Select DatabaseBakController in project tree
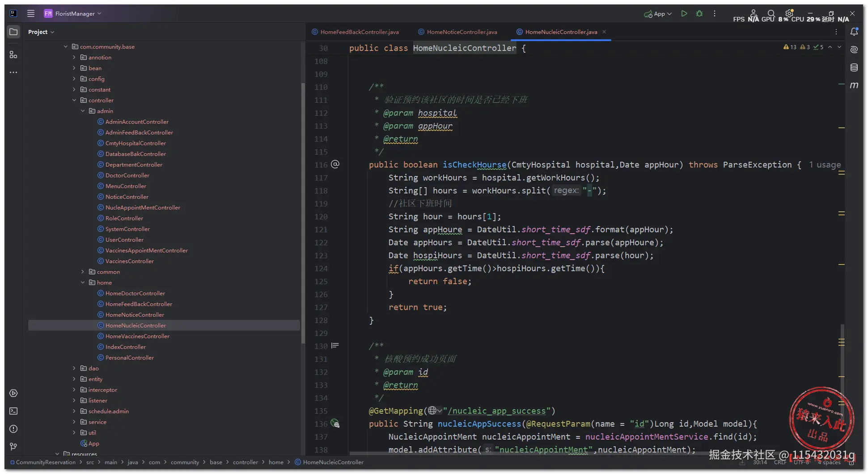This screenshot has width=868, height=474. 135,154
